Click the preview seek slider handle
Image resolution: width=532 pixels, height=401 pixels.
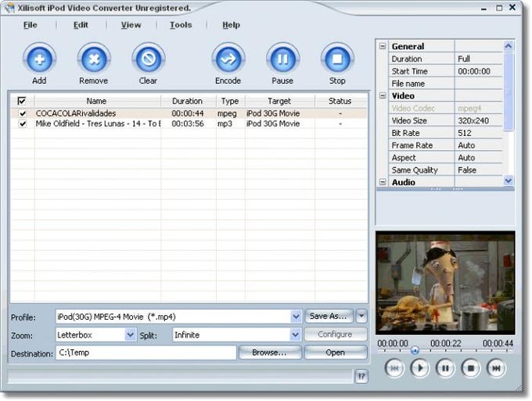[x=415, y=350]
